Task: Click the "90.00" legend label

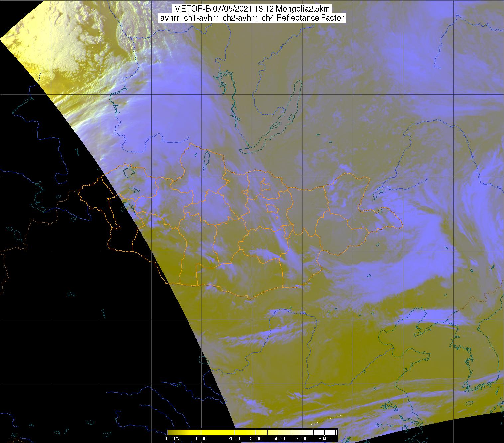Action: (324, 438)
